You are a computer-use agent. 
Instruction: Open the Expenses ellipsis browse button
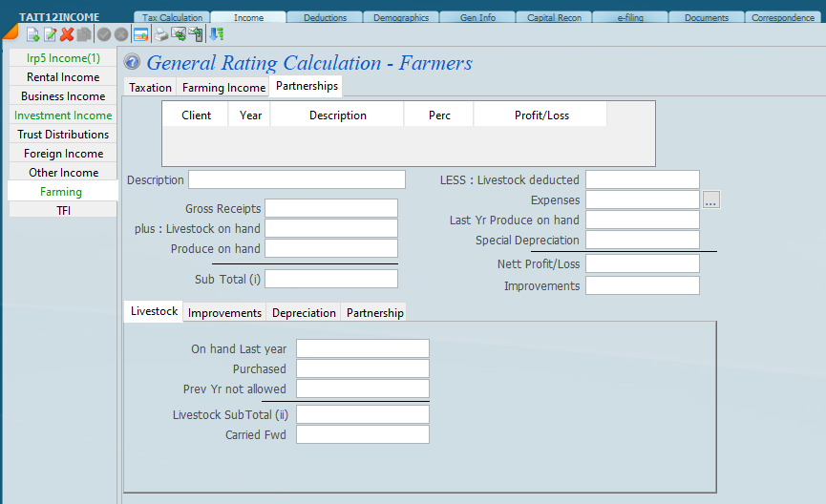711,199
